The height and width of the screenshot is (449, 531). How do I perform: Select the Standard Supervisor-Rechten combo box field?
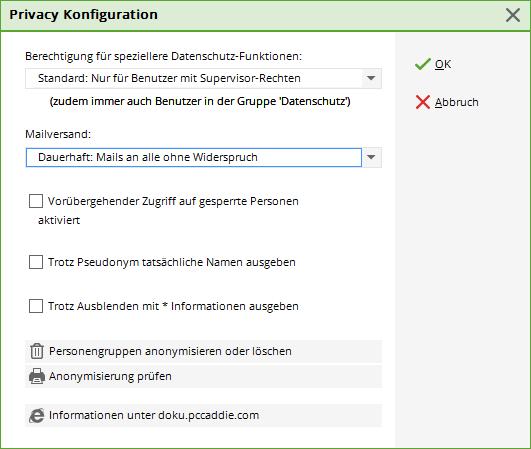(x=203, y=78)
